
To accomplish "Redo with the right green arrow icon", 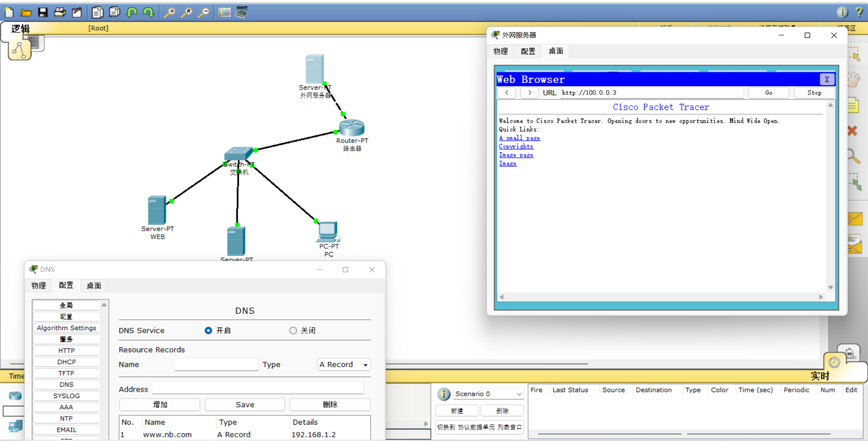I will 149,12.
